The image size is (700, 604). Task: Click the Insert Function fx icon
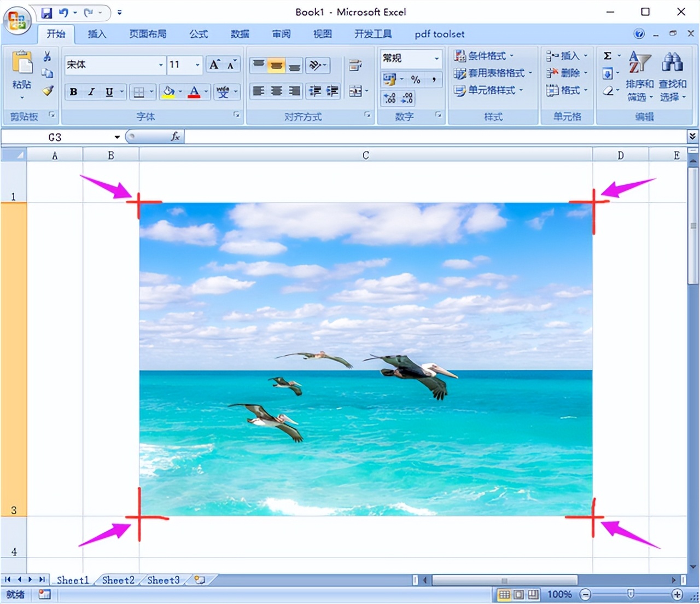[x=175, y=137]
